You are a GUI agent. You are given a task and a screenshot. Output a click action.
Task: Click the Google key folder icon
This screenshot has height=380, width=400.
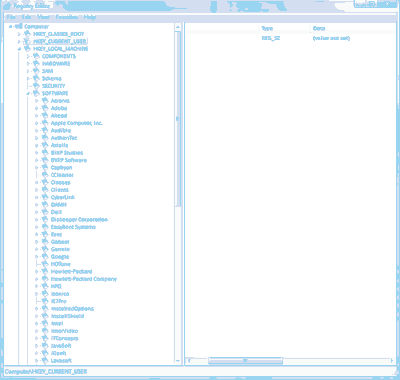tap(45, 256)
